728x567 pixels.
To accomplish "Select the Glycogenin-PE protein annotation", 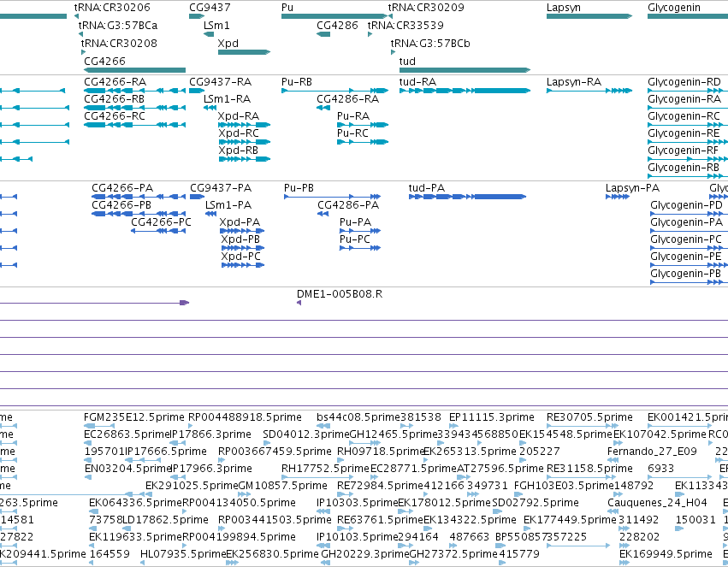I will (x=689, y=265).
